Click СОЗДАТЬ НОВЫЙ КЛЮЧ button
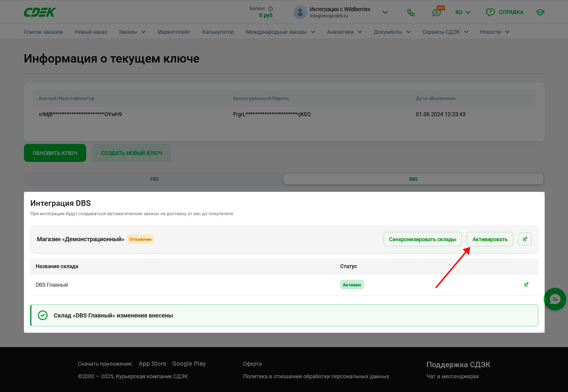 coord(131,153)
